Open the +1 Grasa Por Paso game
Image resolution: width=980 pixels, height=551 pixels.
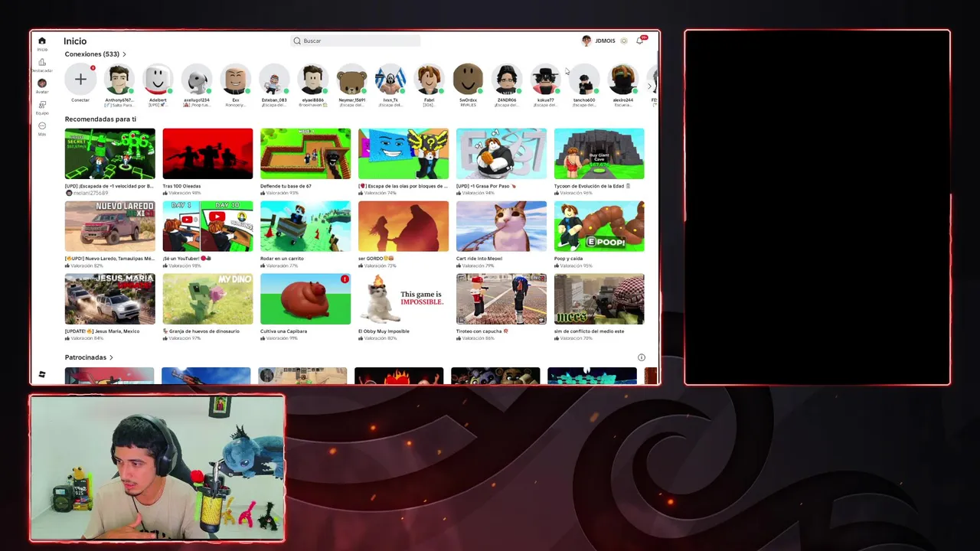tap(501, 154)
